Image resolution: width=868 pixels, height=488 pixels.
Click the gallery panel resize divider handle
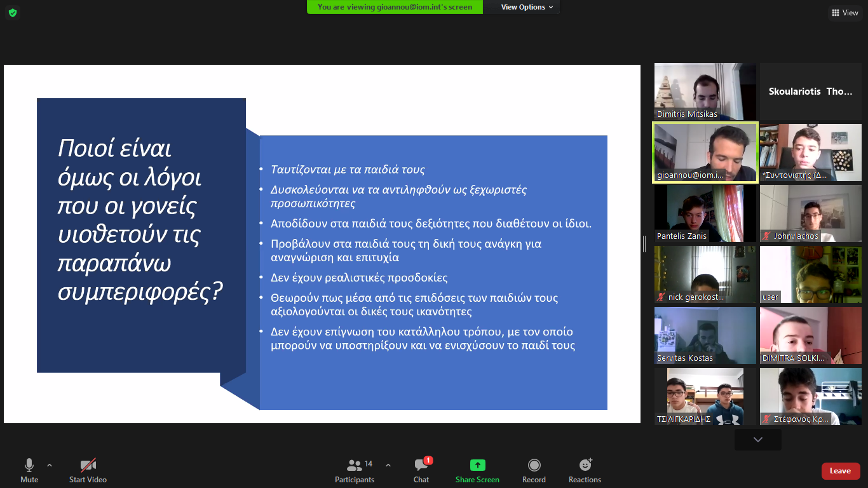644,244
